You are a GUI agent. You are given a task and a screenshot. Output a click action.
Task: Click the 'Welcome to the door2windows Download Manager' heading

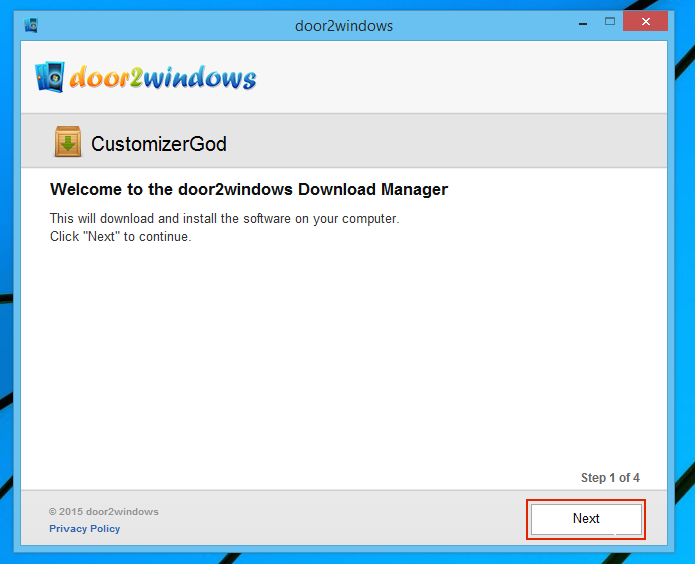[249, 189]
